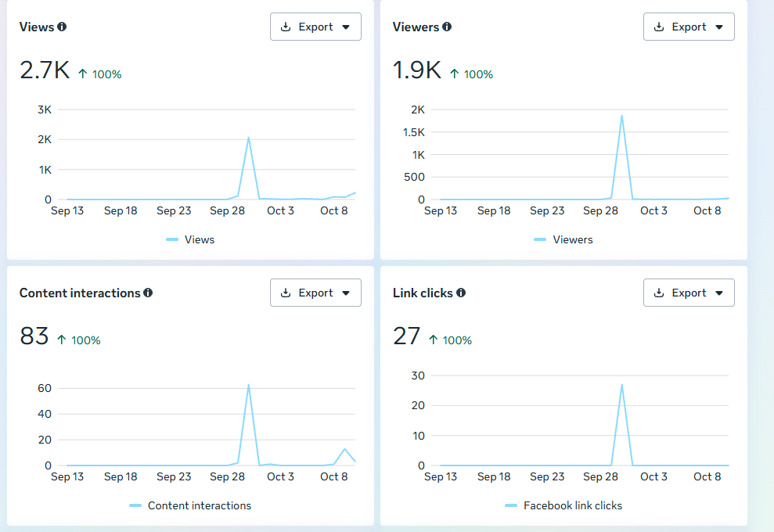Toggle the Viewers legend series
Viewport: 774px width, 532px height.
pyautogui.click(x=563, y=239)
